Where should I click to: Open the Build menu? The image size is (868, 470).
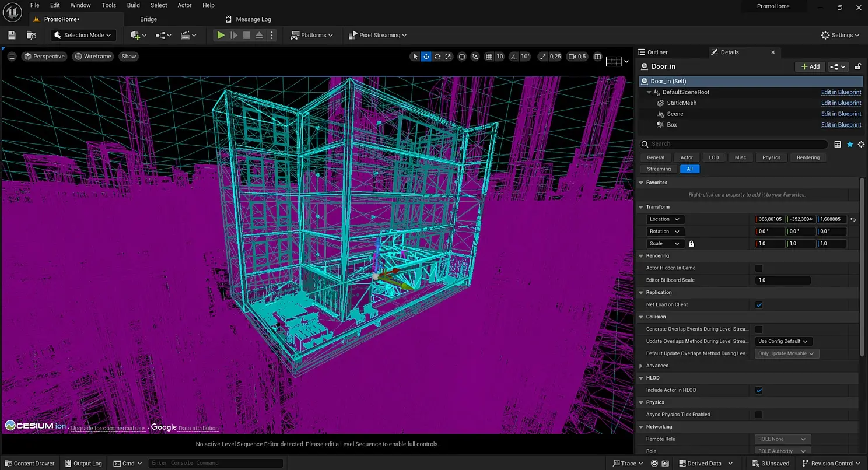[133, 5]
